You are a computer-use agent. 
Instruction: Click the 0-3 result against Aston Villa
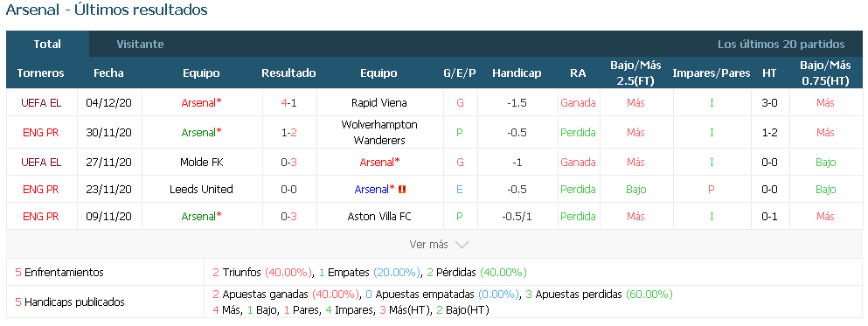click(x=289, y=217)
